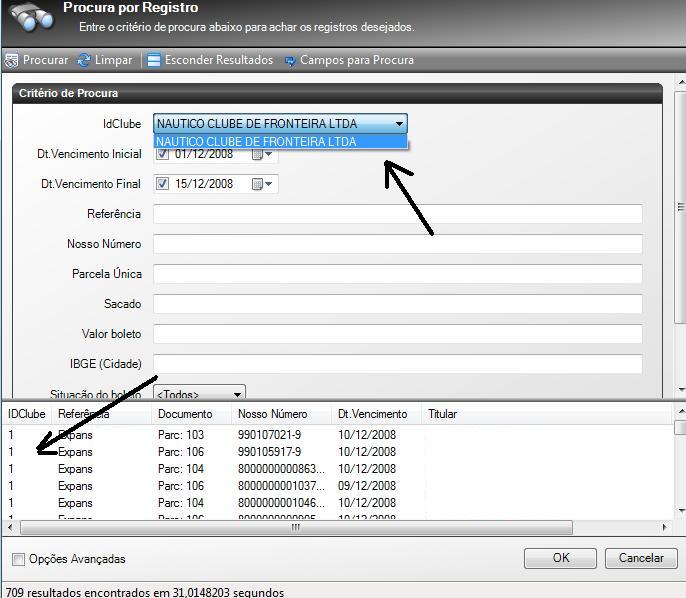686x598 pixels.
Task: Sort results by Nosso Número column
Action: point(272,414)
